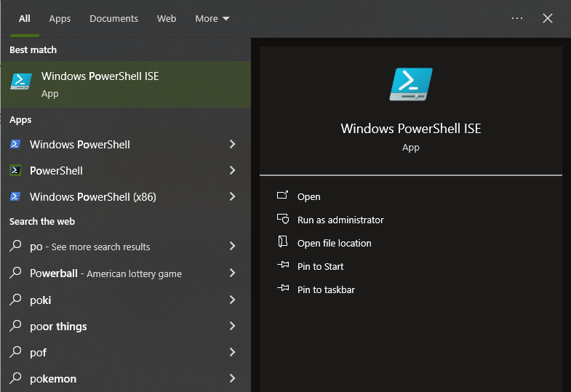Click the Windows PowerShell (x86) icon
Screen dimensions: 571x392
pyautogui.click(x=15, y=196)
